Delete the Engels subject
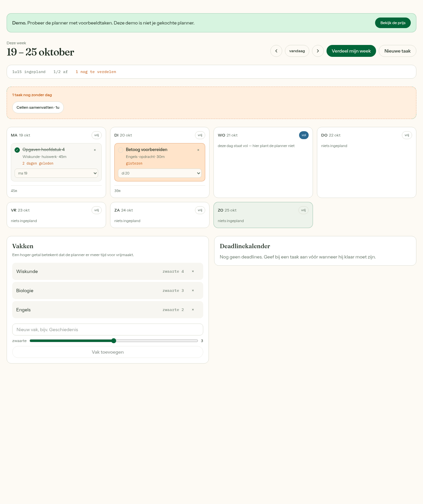The width and height of the screenshot is (423, 504). 193,310
